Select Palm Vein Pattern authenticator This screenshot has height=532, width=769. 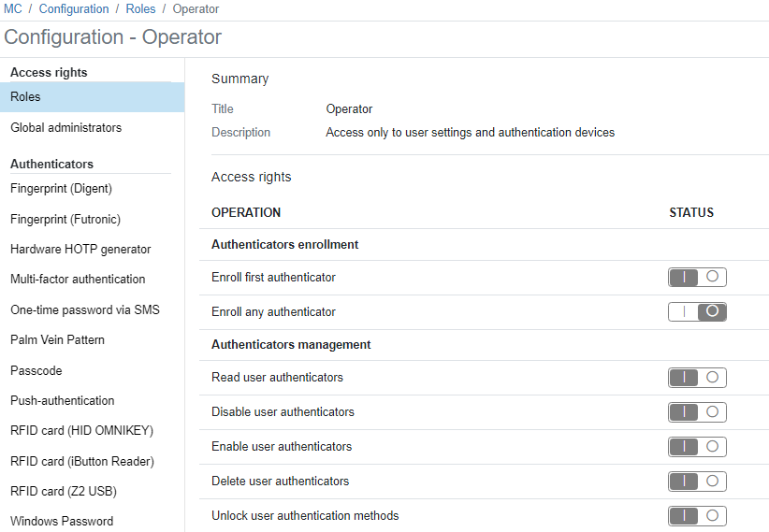coord(57,339)
